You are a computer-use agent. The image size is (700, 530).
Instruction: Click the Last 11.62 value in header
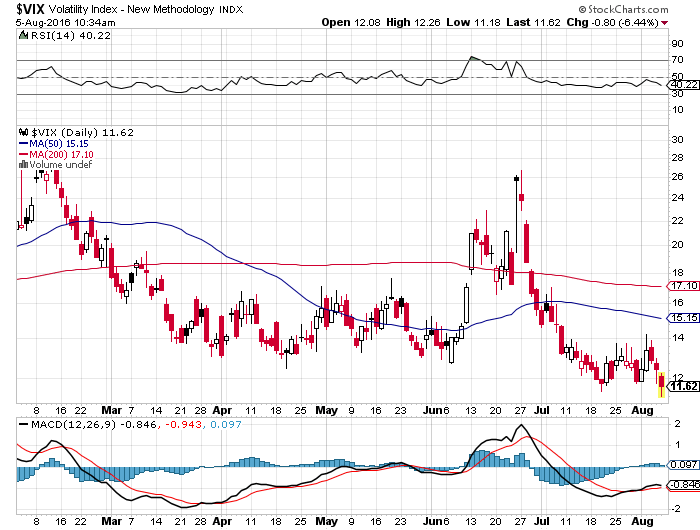(x=533, y=22)
